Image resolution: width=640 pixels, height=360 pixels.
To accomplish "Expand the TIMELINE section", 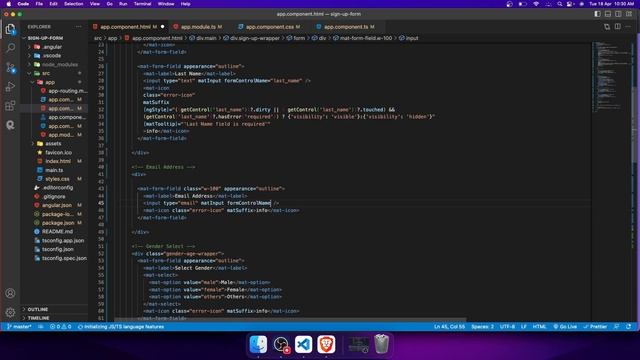I will pyautogui.click(x=39, y=318).
